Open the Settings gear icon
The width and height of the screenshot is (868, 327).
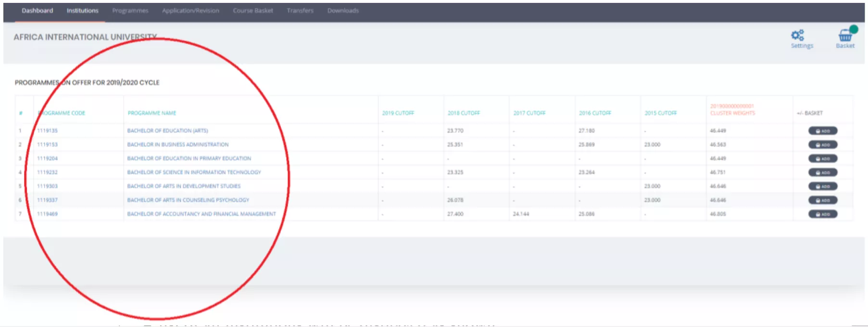point(798,36)
